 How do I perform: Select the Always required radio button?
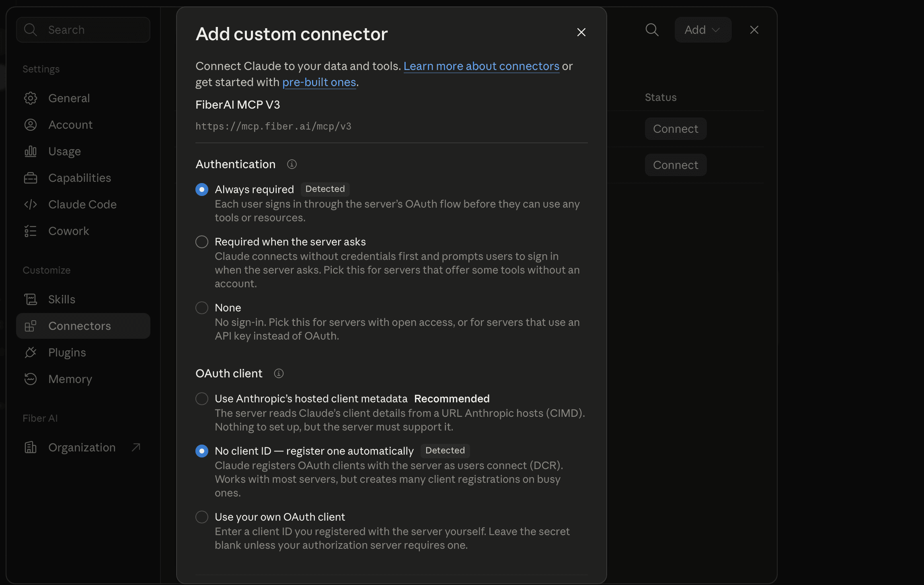202,190
